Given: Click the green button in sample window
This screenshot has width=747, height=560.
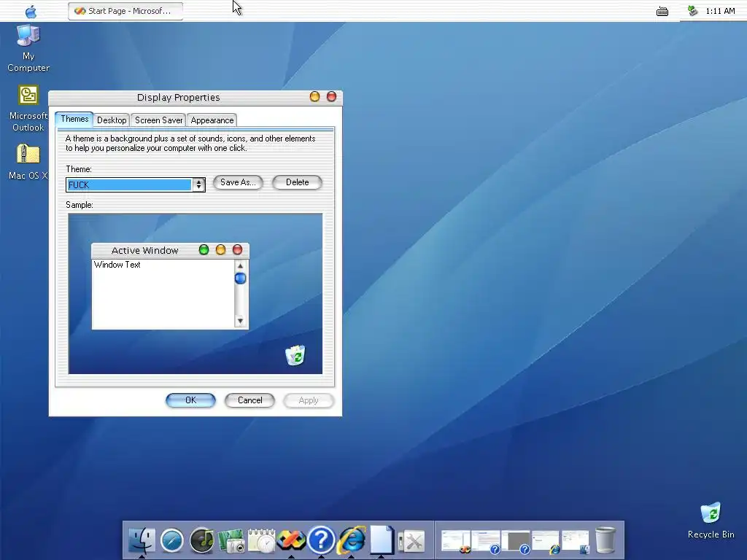Looking at the screenshot, I should (204, 250).
